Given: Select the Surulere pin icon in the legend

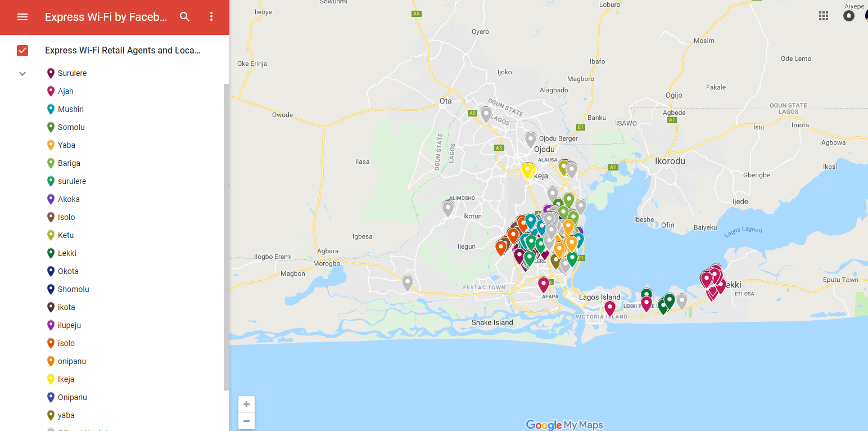Looking at the screenshot, I should click(x=51, y=73).
